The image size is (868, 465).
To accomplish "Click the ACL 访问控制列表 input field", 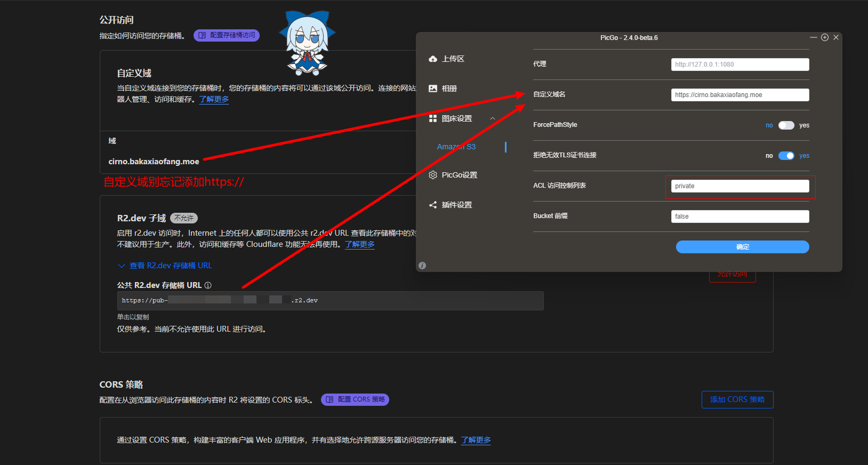I will (740, 186).
